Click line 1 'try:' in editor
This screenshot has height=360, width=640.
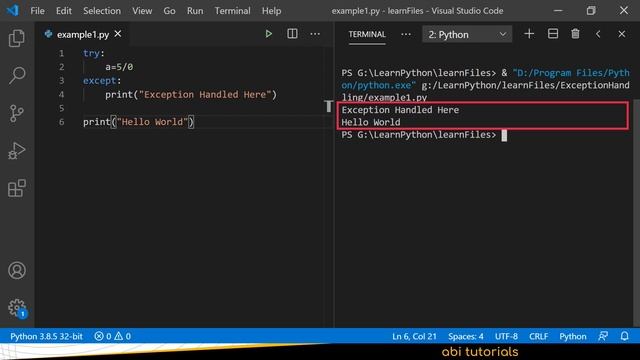94,53
